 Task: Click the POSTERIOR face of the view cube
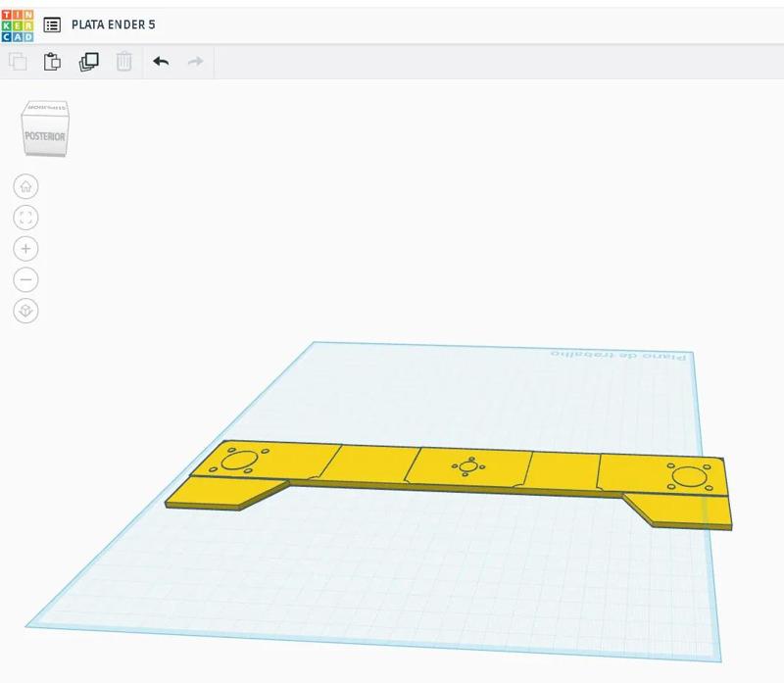click(x=44, y=137)
